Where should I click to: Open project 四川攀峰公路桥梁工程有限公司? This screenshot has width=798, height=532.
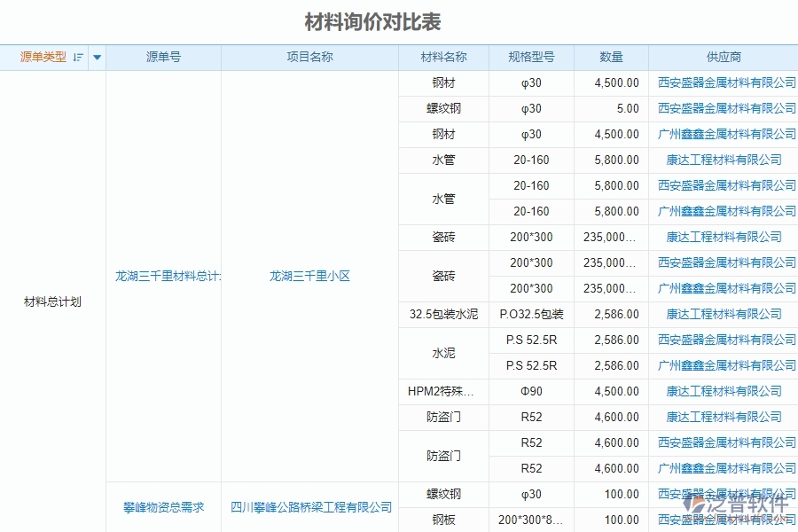[x=309, y=507]
